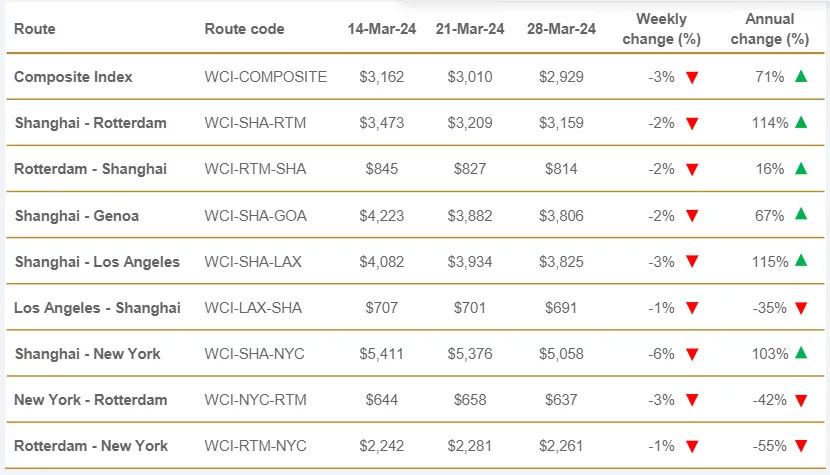Viewport: 830px width, 475px height.
Task: Click the red down arrow beside -35% annual change
Action: pos(801,308)
